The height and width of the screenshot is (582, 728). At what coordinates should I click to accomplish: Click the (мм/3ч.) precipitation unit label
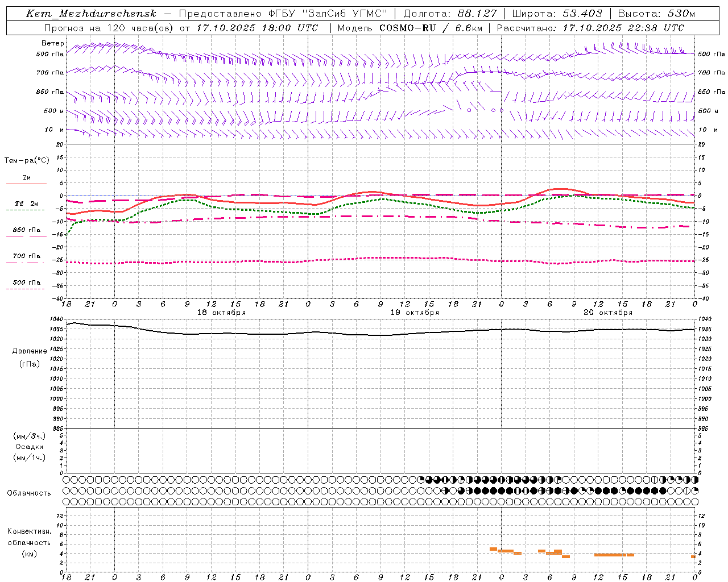30,436
